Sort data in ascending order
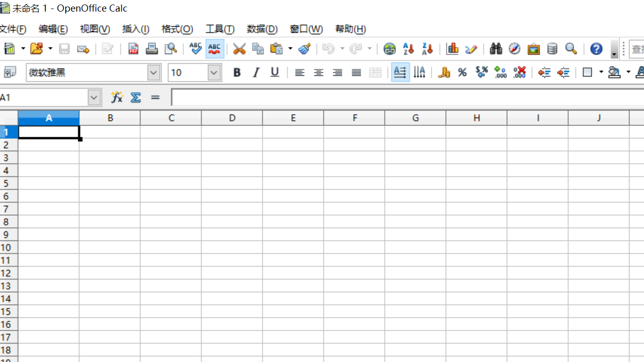Image resolution: width=644 pixels, height=362 pixels. click(408, 49)
